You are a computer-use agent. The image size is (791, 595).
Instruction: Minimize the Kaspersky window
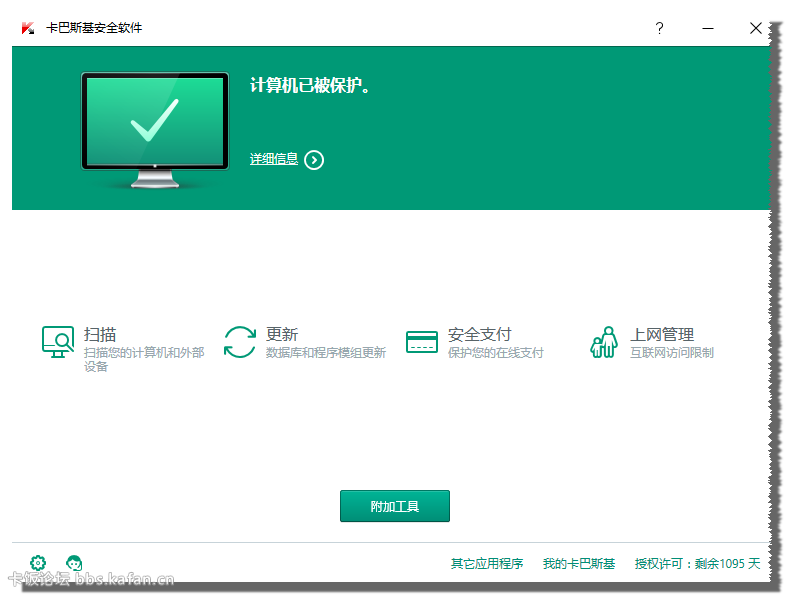pyautogui.click(x=708, y=28)
